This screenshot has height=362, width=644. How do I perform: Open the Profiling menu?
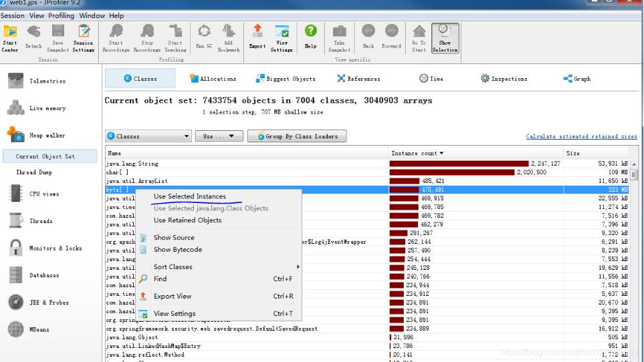pyautogui.click(x=62, y=15)
